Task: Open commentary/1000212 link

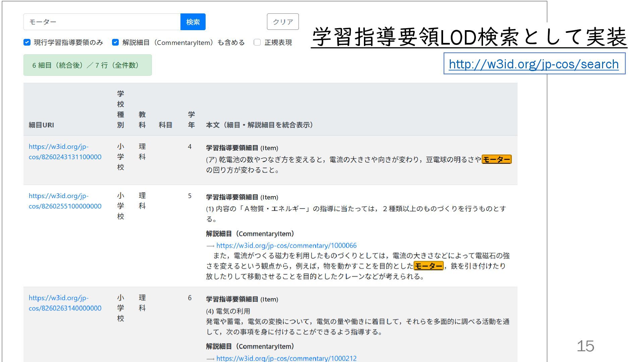Action: pos(286,358)
